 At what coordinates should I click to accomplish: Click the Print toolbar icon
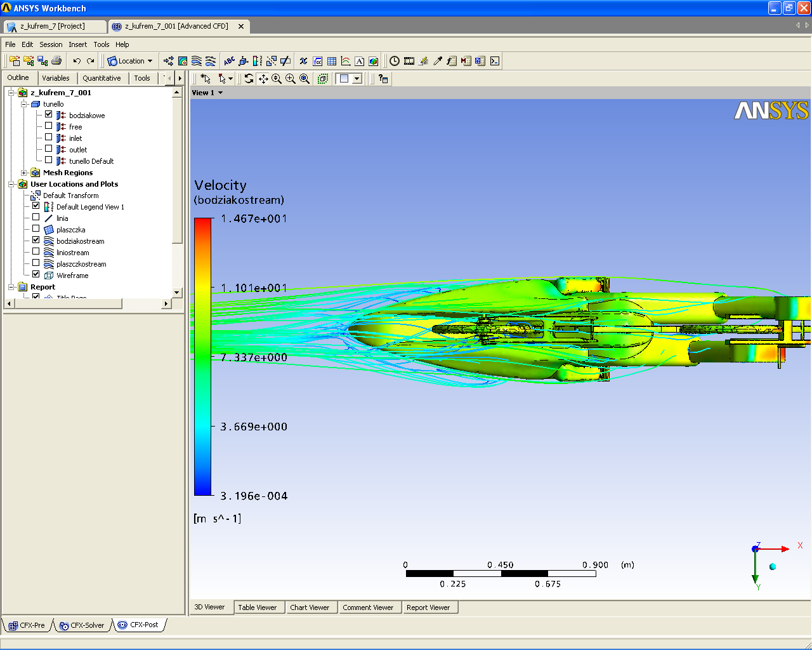[56, 61]
